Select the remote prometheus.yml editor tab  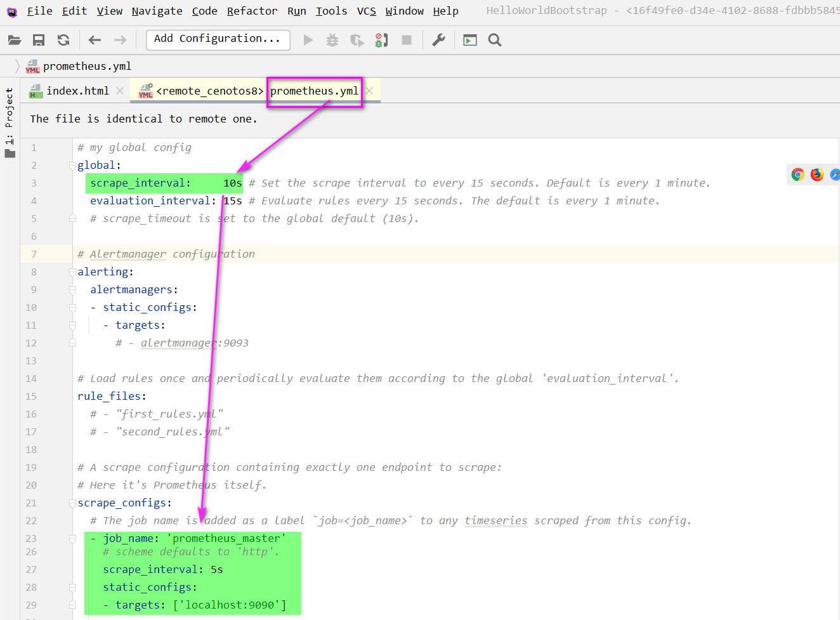pos(256,91)
